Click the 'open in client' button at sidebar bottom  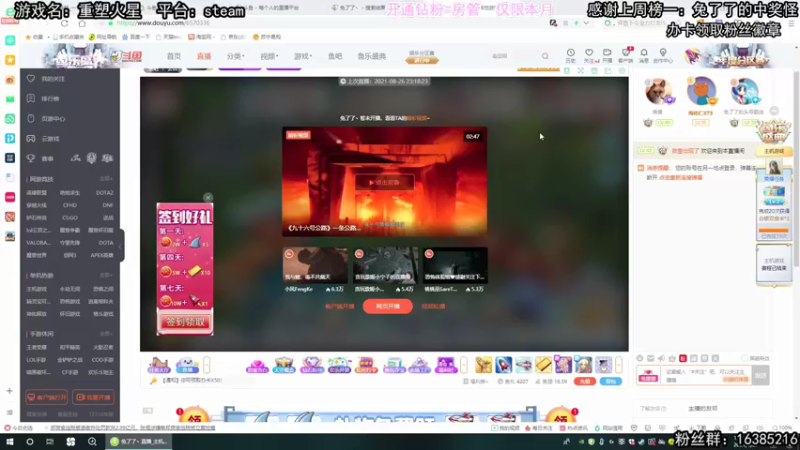tap(47, 397)
